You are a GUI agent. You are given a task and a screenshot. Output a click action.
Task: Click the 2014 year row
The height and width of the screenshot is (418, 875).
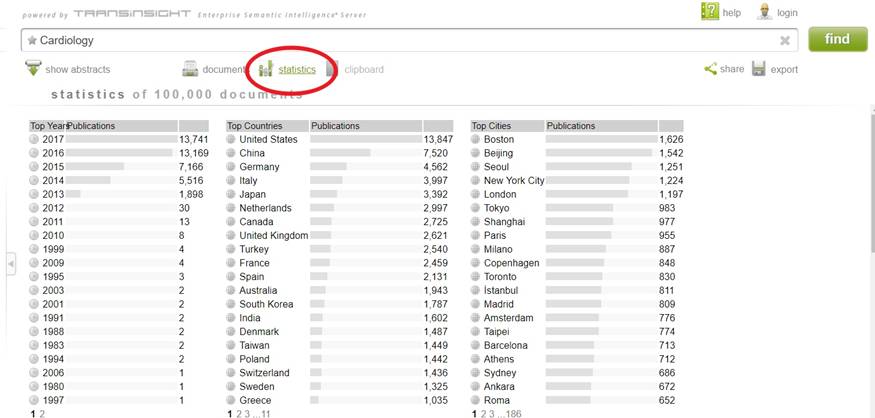[119, 180]
